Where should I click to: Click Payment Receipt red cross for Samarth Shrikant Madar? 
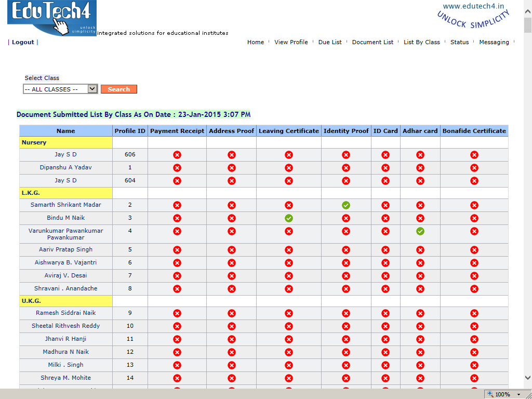[177, 205]
